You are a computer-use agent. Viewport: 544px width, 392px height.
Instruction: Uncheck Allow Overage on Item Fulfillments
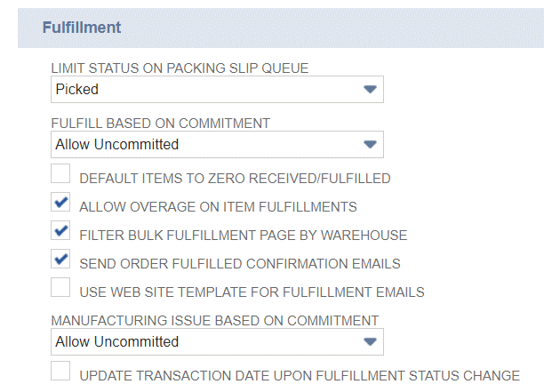(60, 204)
